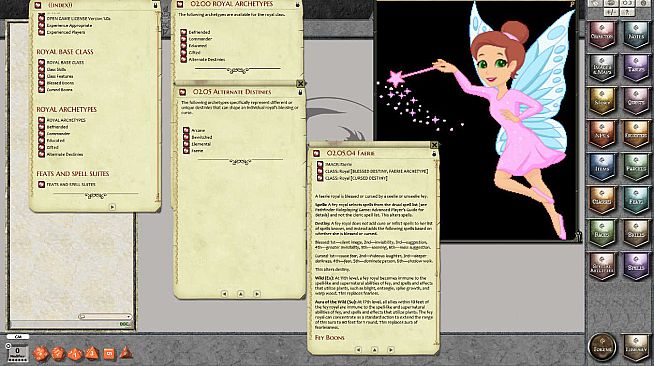Open the Story sidebar button
This screenshot has height=366, width=654.
click(x=602, y=100)
